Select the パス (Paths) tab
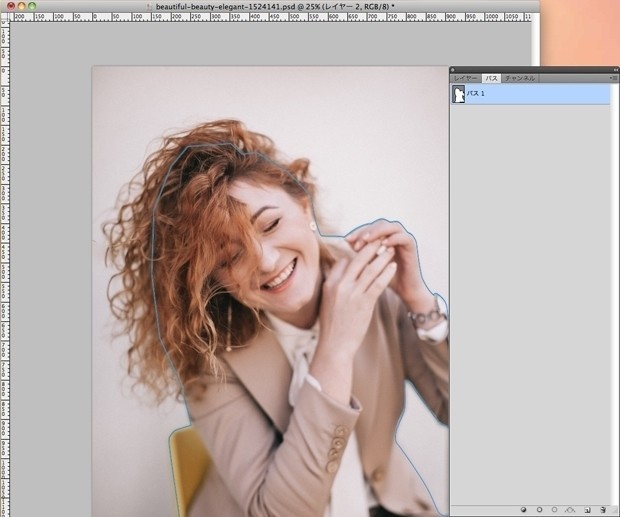Image resolution: width=620 pixels, height=517 pixels. (x=491, y=78)
